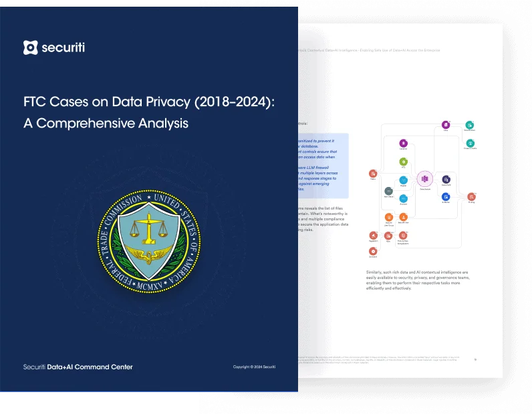The height and width of the screenshot is (414, 532).
Task: Click the paragraph starting with "Similarly, such rich data"
Action: coord(421,282)
